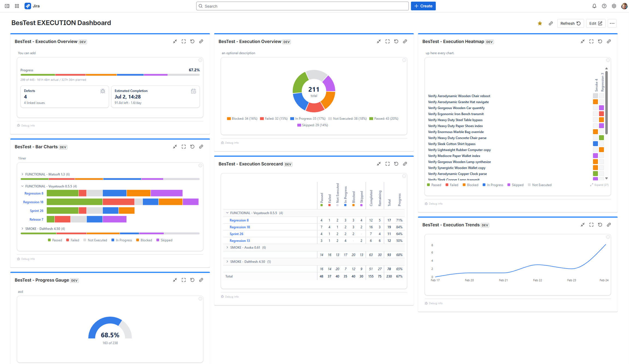Viewport: 629px width, 364px height.
Task: Toggle Not Executed legend in Bar Charts
Action: tap(95, 240)
